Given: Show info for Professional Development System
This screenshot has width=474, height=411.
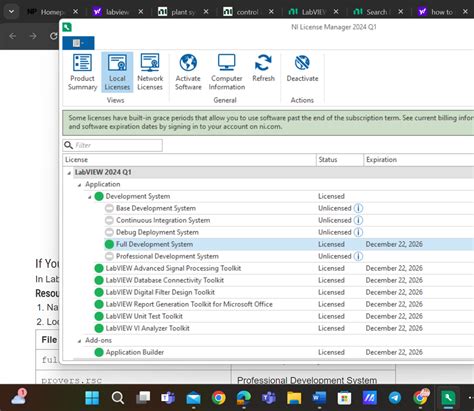Looking at the screenshot, I should [358, 256].
